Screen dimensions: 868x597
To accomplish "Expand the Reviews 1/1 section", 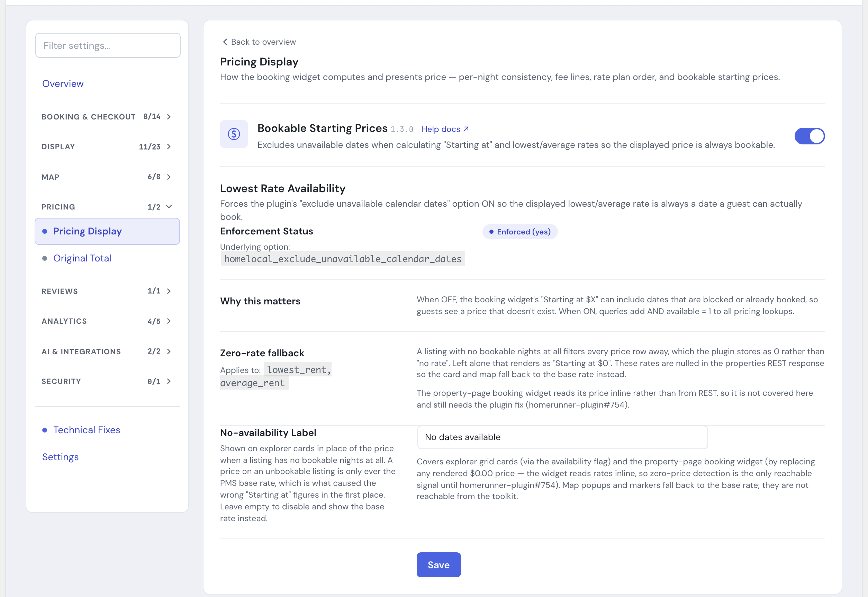I will pos(107,291).
